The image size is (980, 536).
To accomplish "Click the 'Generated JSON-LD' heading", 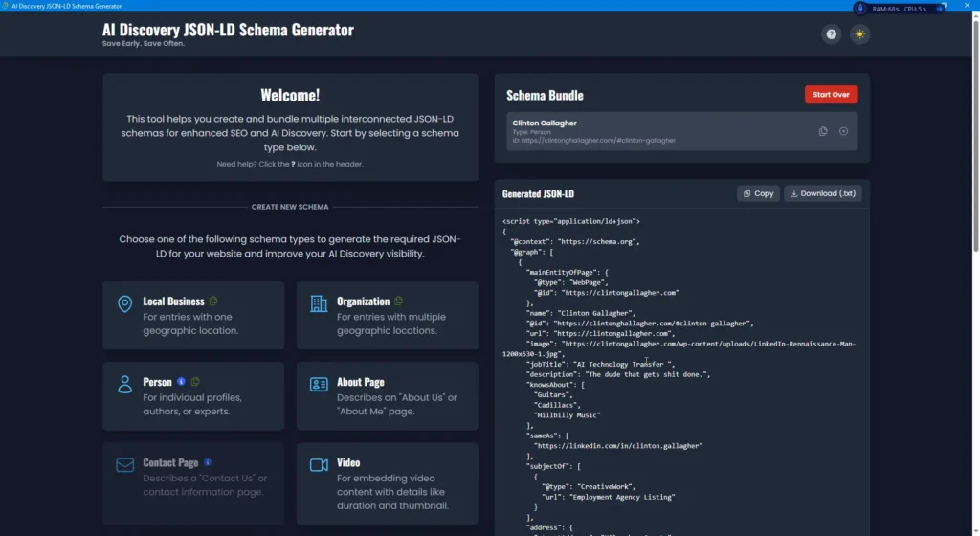I will 538,193.
